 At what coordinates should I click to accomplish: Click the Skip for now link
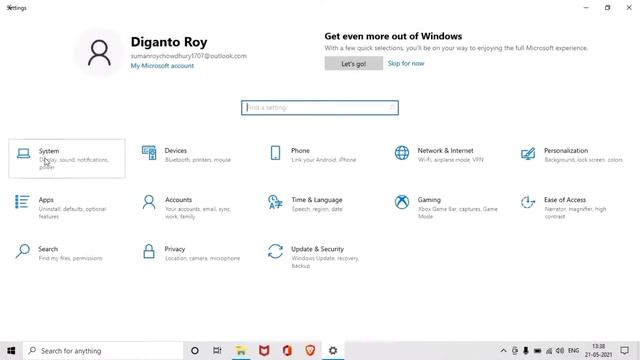pyautogui.click(x=406, y=63)
